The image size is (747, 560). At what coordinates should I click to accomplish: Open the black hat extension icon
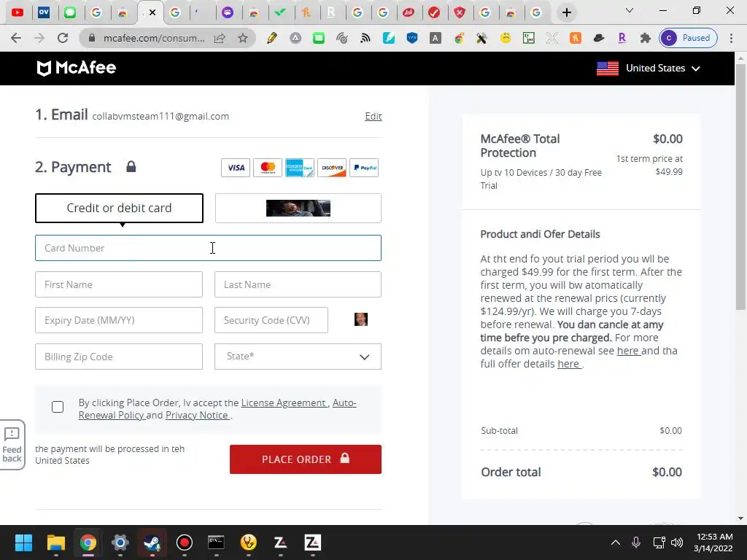coord(599,38)
